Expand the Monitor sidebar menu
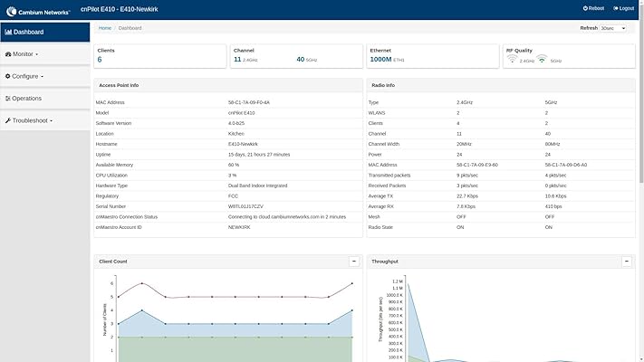This screenshot has height=362, width=644. coord(25,54)
